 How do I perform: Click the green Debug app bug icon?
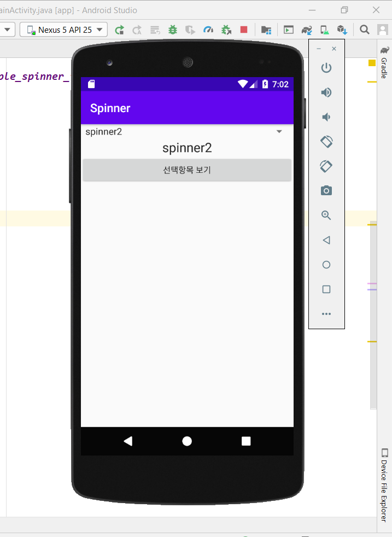173,30
